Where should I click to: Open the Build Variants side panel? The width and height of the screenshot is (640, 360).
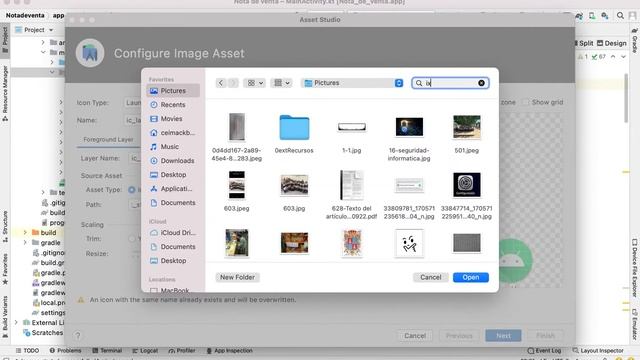5,317
